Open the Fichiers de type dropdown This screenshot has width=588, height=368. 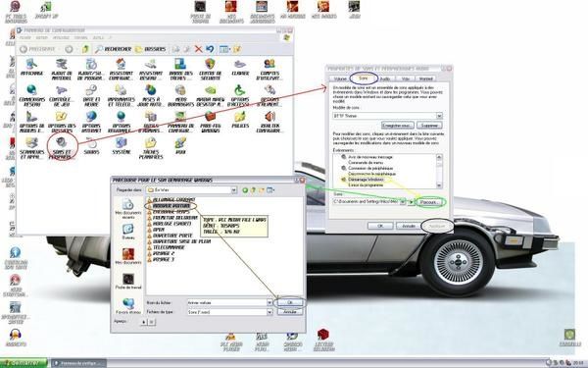269,312
